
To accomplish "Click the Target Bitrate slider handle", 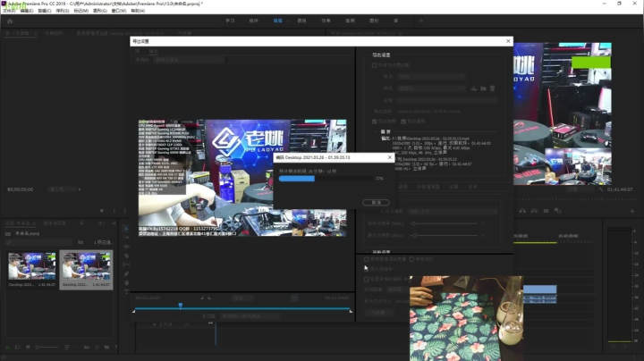I will click(x=413, y=223).
